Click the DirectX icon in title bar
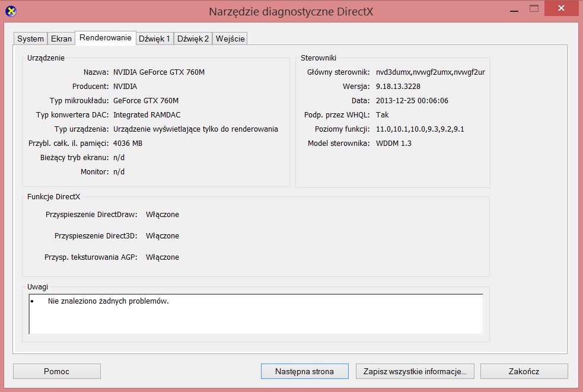583x392 pixels. tap(11, 11)
